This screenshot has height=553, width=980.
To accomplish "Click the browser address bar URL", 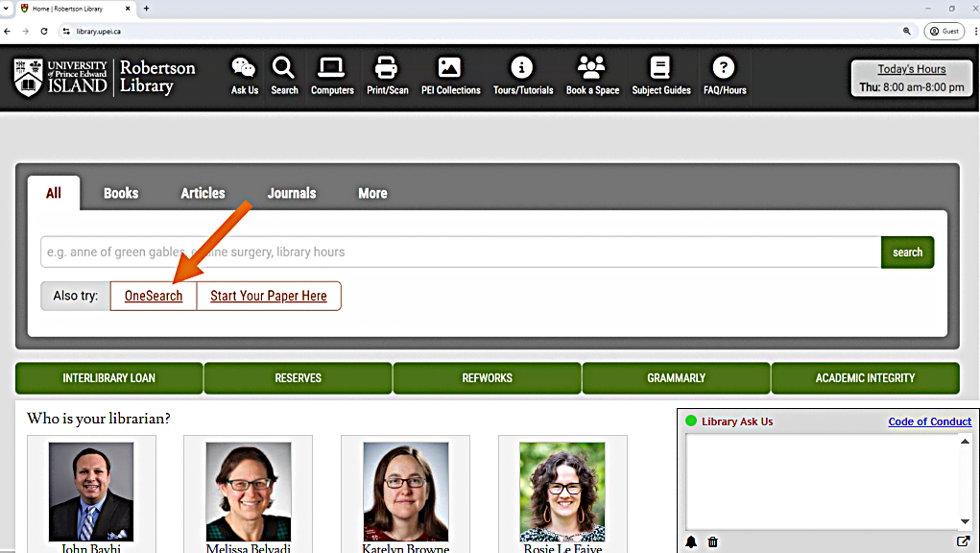I will point(99,32).
